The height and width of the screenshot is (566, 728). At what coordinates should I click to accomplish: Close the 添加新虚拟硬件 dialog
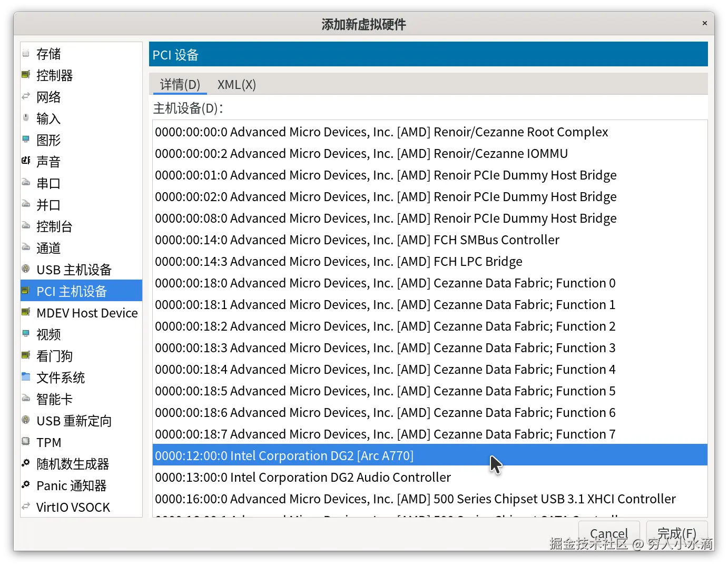click(705, 24)
